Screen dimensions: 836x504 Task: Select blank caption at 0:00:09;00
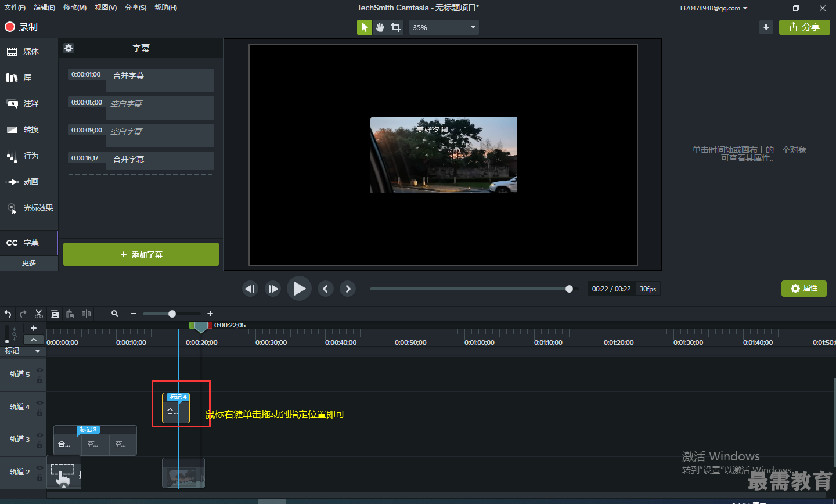coord(141,136)
